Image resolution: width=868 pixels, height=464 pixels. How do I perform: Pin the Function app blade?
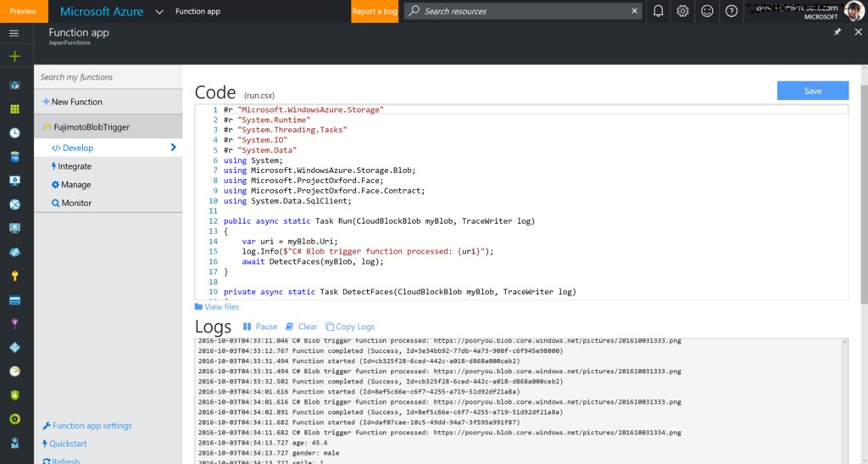[x=837, y=32]
